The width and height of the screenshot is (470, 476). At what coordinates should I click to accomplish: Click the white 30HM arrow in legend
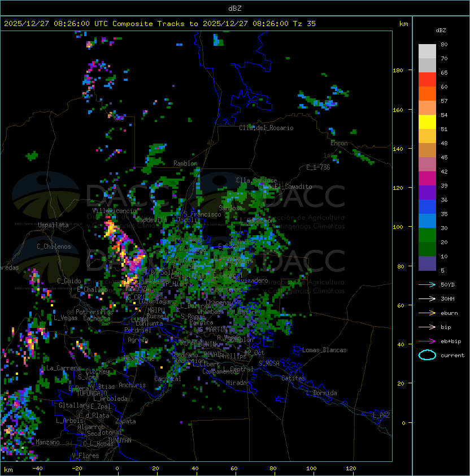(427, 298)
